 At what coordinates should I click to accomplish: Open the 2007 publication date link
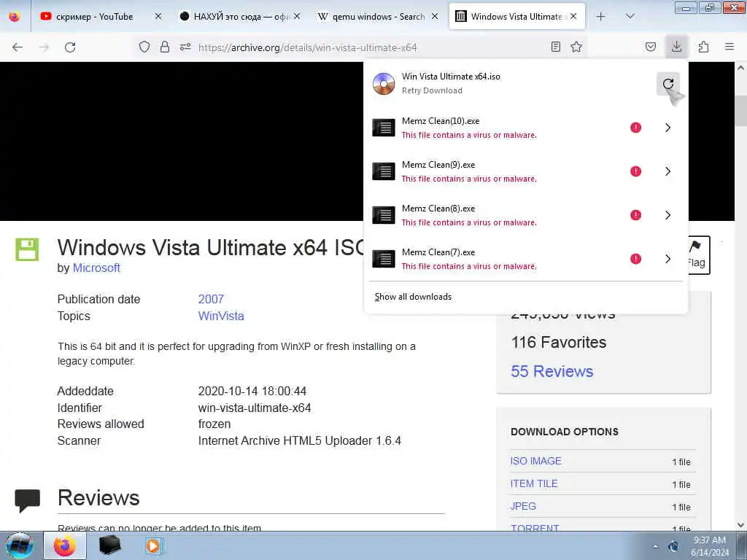(x=211, y=299)
